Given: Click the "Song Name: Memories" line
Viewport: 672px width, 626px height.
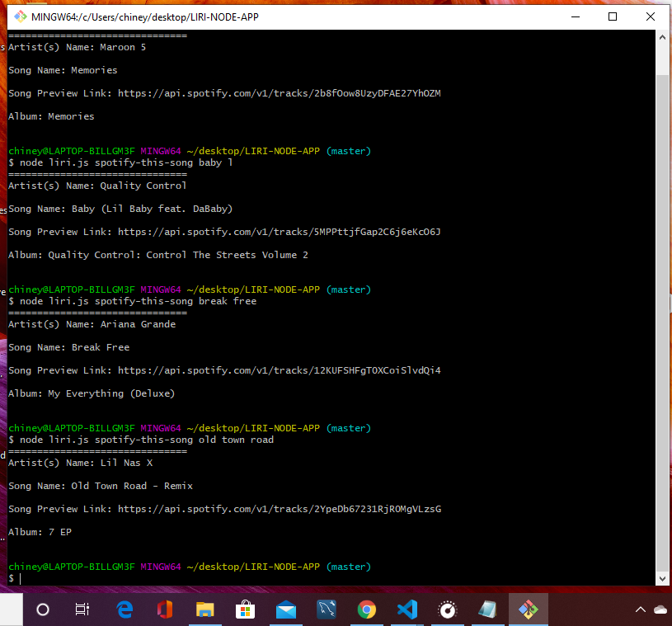Looking at the screenshot, I should [63, 70].
